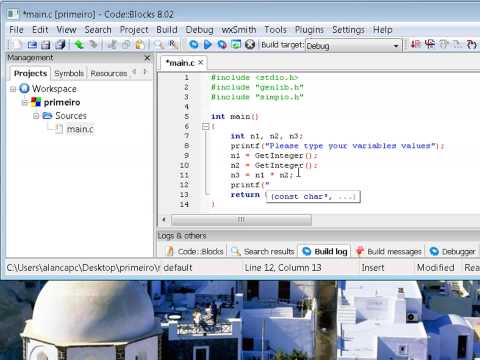Click the Abort build icon
The image size is (480, 360).
250,44
